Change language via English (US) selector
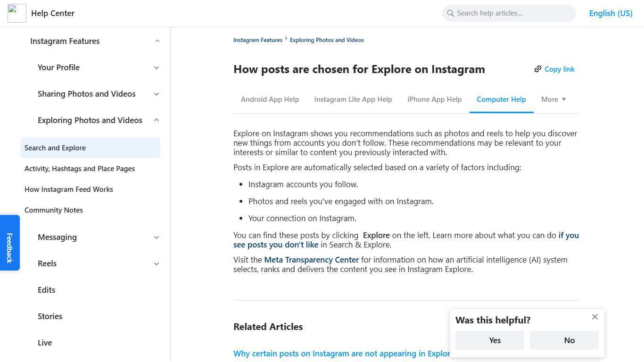 tap(611, 13)
